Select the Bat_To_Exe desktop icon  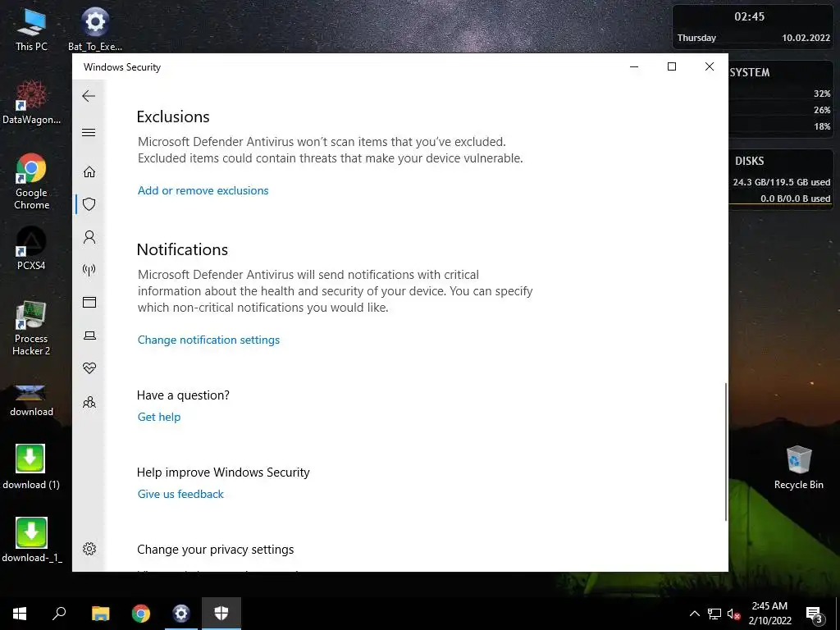point(95,30)
